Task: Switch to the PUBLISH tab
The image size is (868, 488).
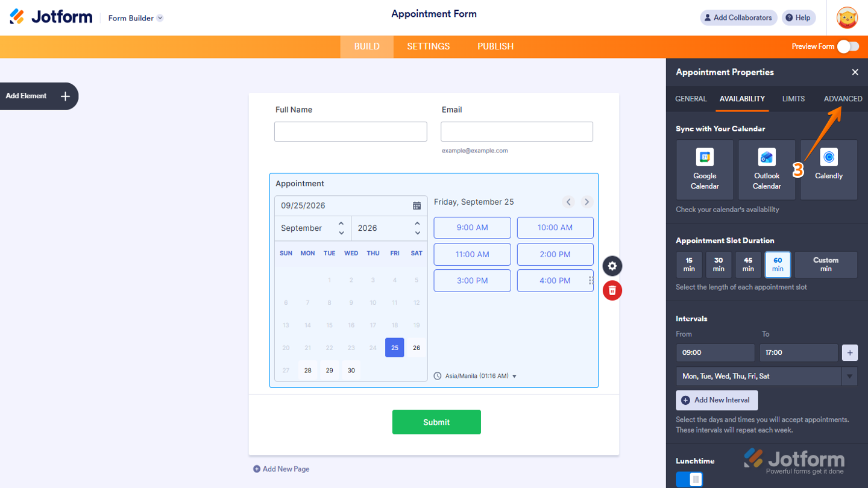Action: [495, 46]
